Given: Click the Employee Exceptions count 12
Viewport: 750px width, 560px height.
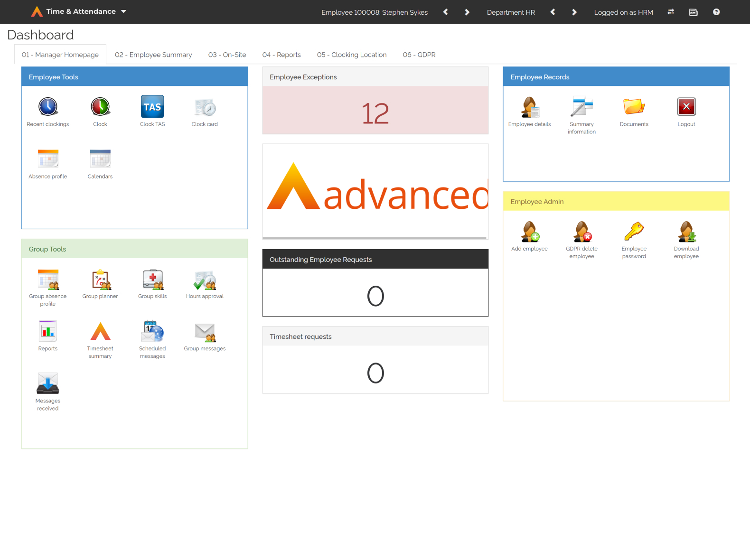Looking at the screenshot, I should click(x=375, y=113).
